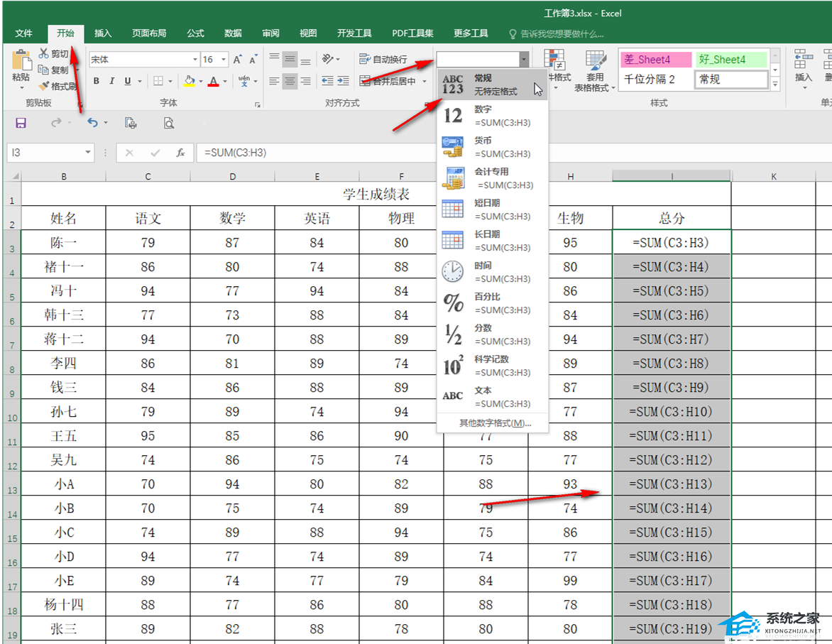The image size is (832, 644).
Task: Click the Undo arrow icon
Action: tap(92, 123)
